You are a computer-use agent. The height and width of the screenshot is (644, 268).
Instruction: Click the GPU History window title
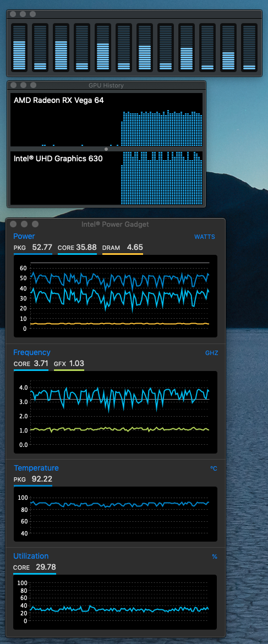click(x=106, y=85)
